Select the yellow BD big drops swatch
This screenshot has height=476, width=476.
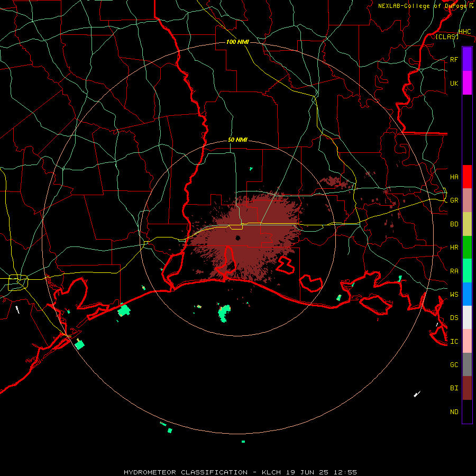[x=467, y=224]
